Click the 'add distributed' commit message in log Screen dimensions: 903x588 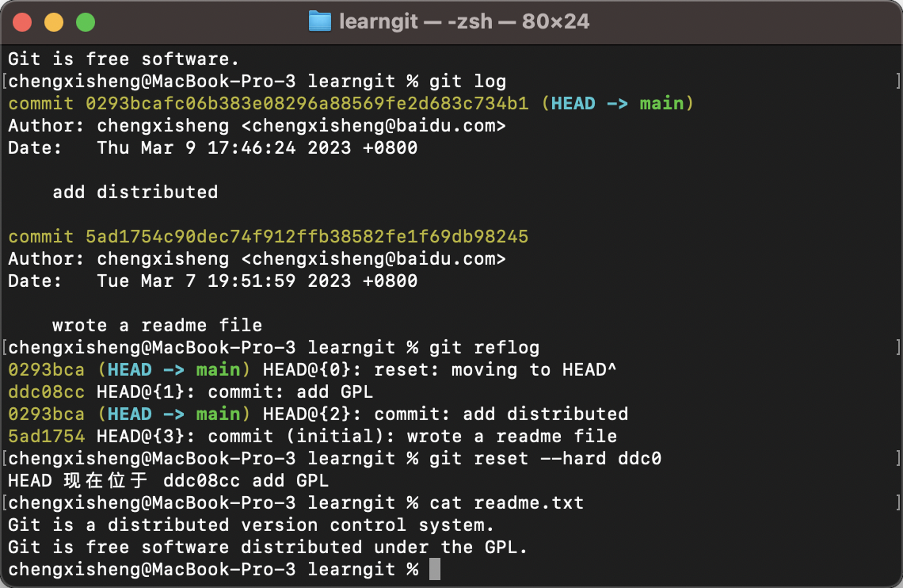135,192
